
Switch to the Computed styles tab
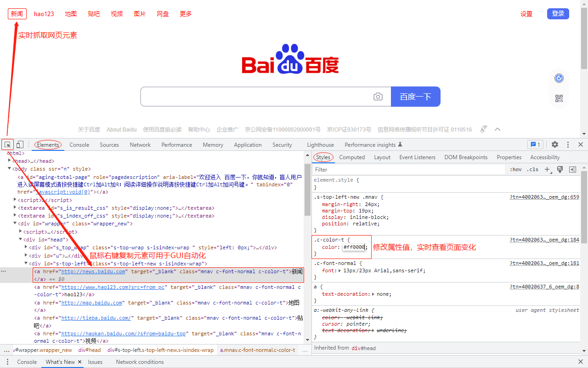(352, 157)
